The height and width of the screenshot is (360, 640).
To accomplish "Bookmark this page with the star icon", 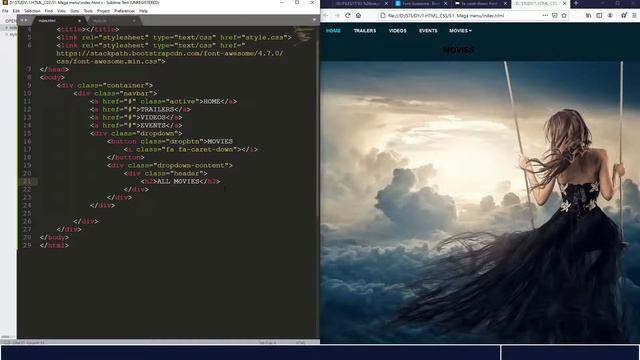I will point(564,16).
